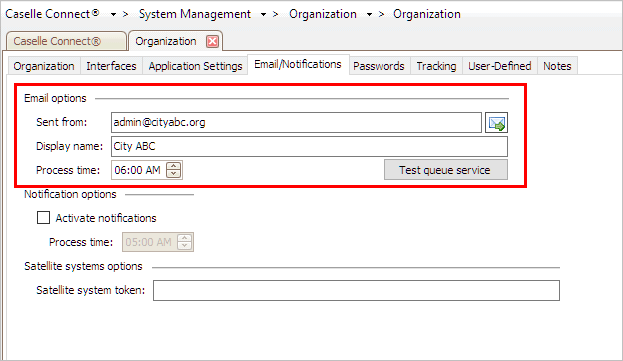Click System Management in the breadcrumb
This screenshot has height=361, width=623.
tap(195, 14)
